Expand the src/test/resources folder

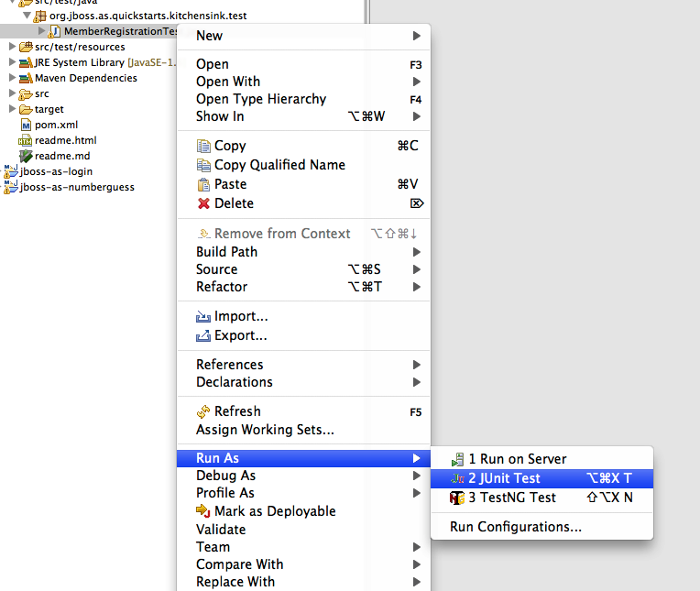(13, 46)
